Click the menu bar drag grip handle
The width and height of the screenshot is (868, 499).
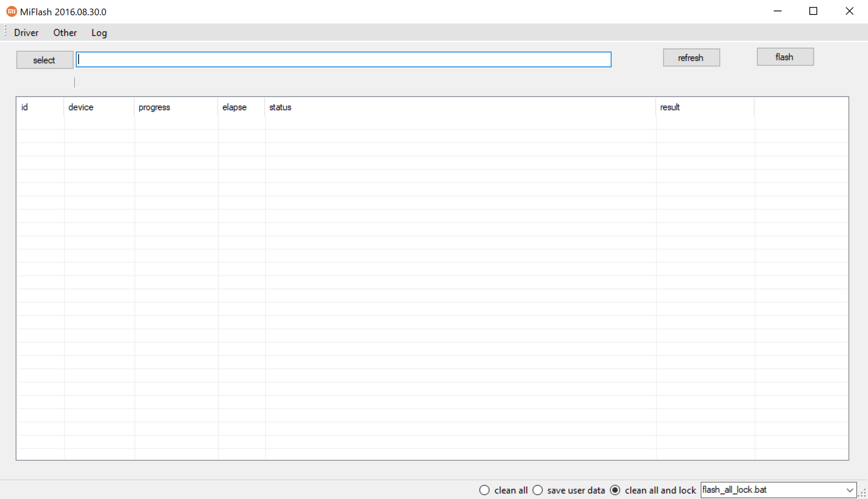pos(5,32)
